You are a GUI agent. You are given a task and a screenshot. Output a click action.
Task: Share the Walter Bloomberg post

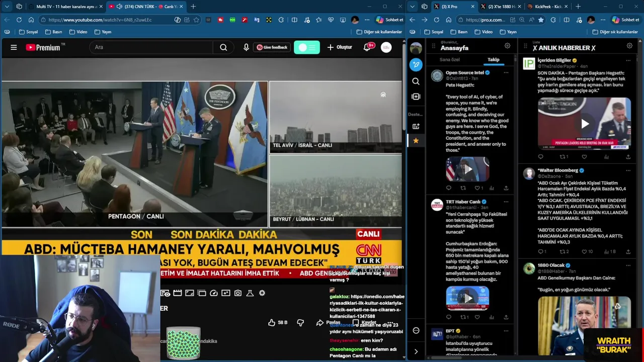click(x=628, y=251)
